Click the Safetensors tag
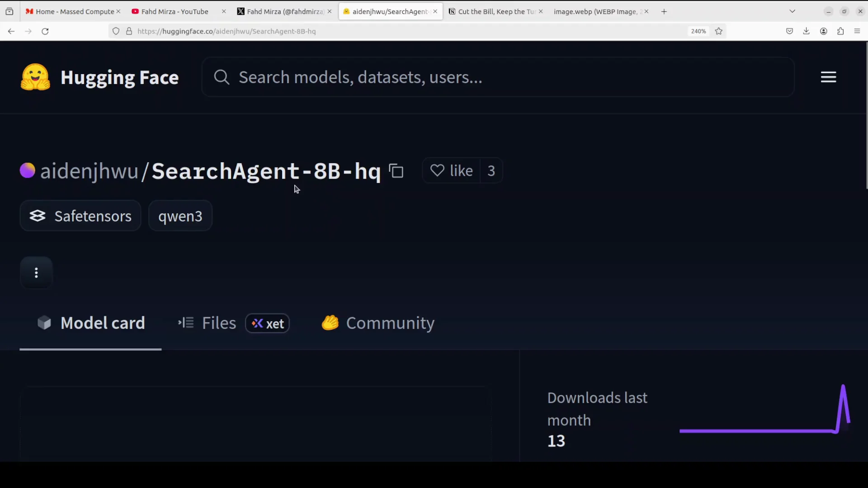868x488 pixels. click(x=80, y=216)
